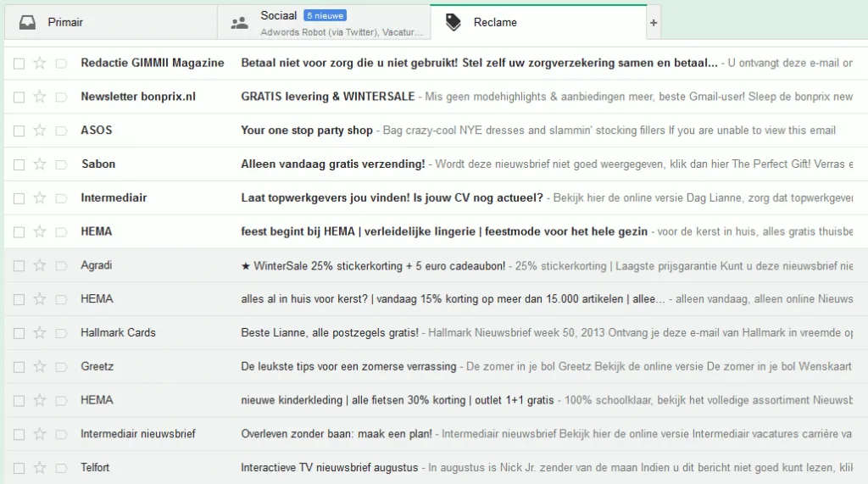Mark Newsletter bonprix.nl email as important
Viewport: 868px width, 484px height.
[x=61, y=97]
